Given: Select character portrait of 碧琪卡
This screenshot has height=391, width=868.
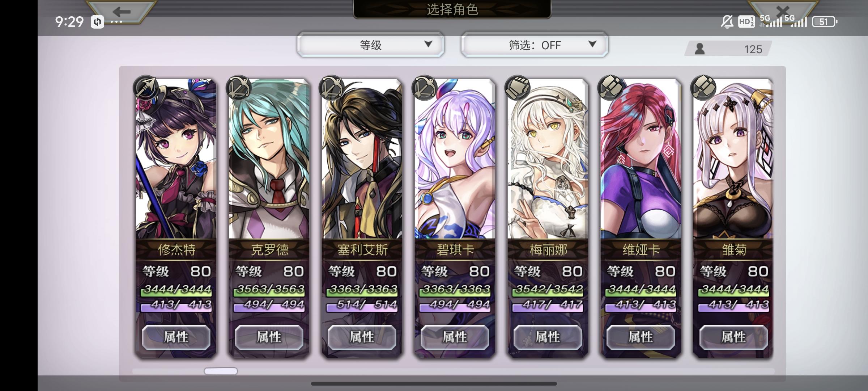Looking at the screenshot, I should tap(455, 159).
